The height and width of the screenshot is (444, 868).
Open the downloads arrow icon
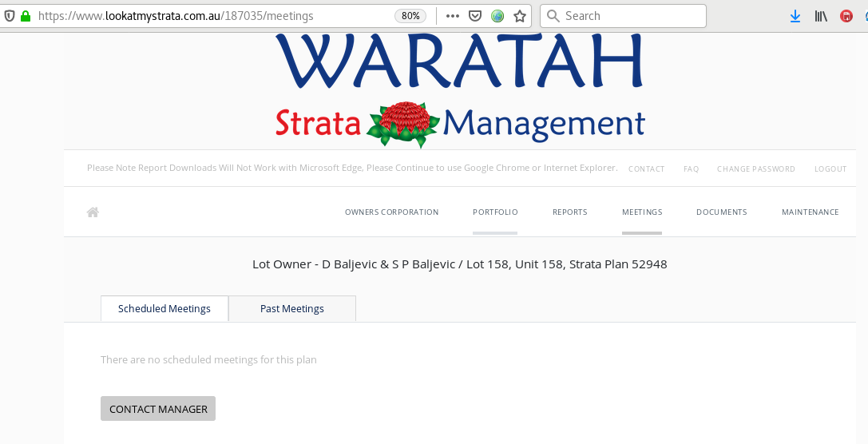point(795,16)
